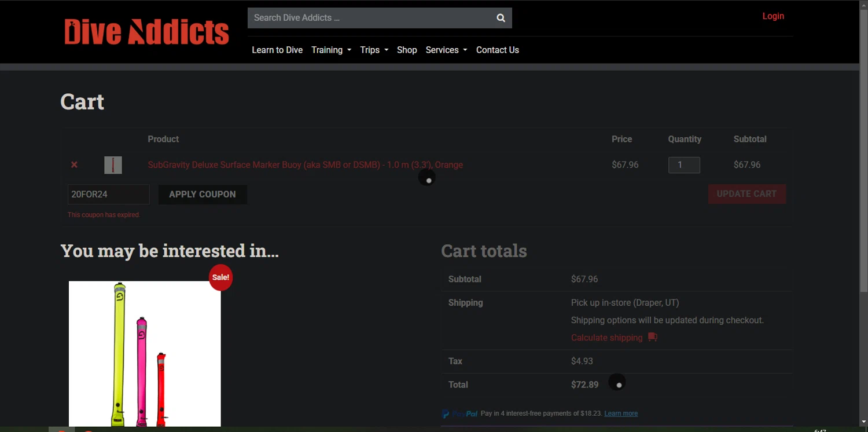Screen dimensions: 868x432
Task: Click the 'This coupon has expired' message
Action: (103, 215)
